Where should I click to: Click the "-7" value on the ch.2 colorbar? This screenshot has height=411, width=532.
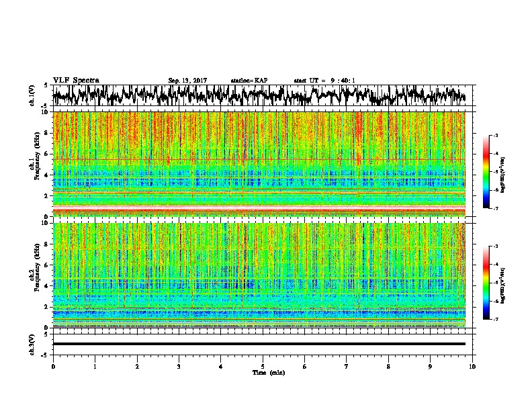tap(495, 320)
